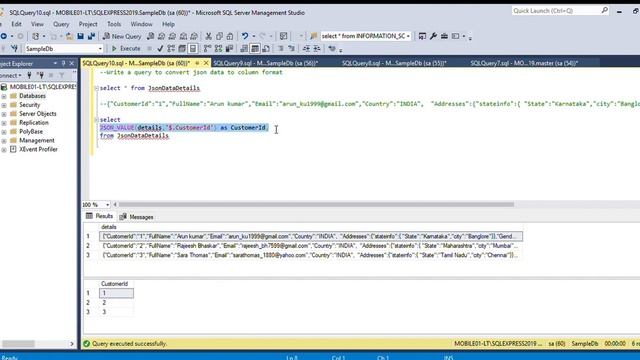
Task: Click the Cut scissors icon
Action: [208, 36]
